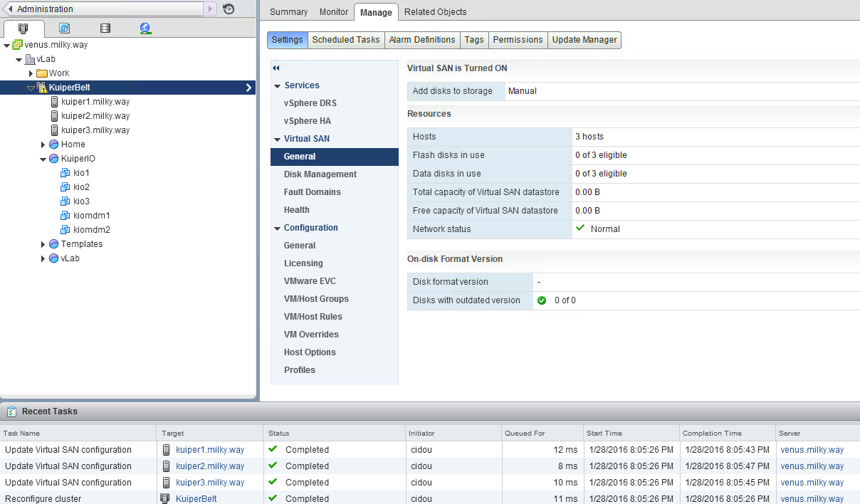Open Disk Management under Virtual SAN
860x504 pixels.
coord(320,174)
